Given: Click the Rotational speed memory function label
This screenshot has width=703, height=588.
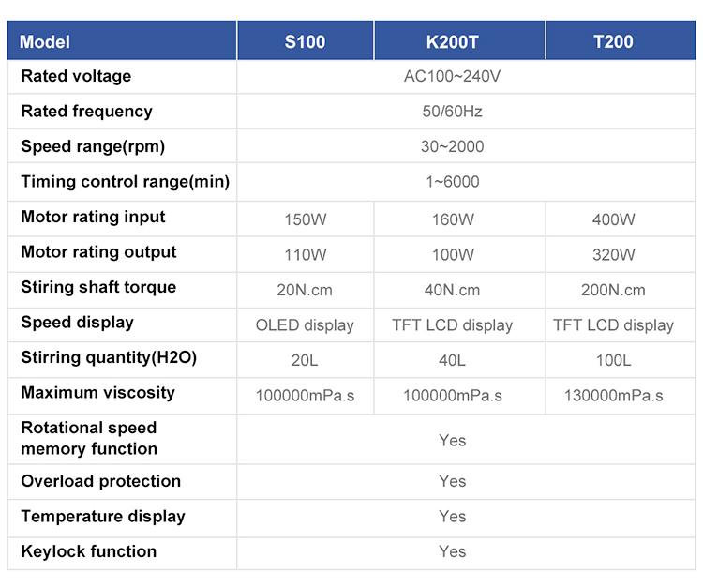Looking at the screenshot, I should 89,438.
